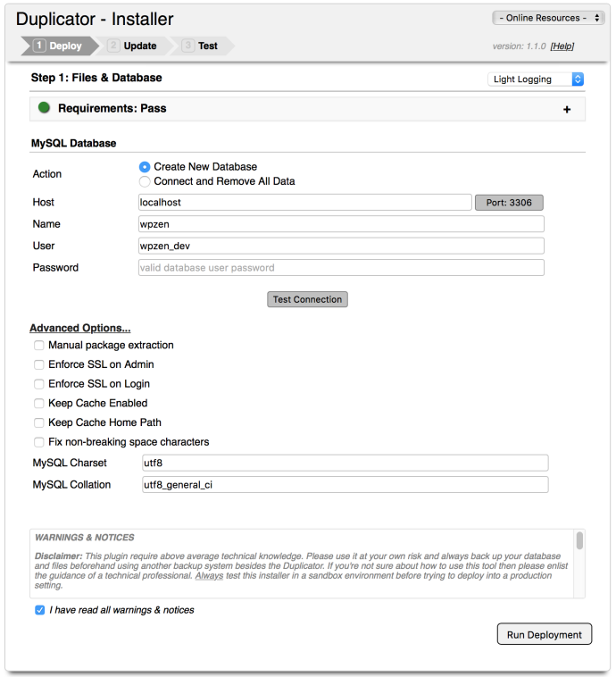Uncheck I have read all warnings checkbox
Screen dimensions: 616x677
click(39, 610)
